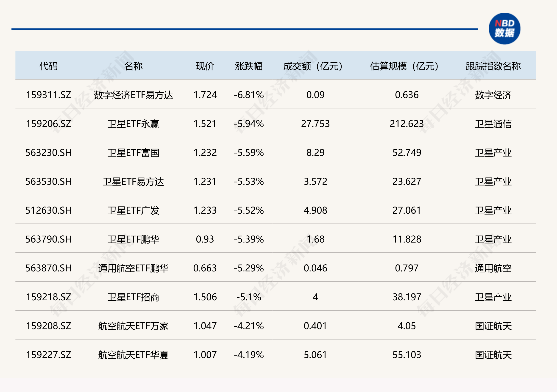The height and width of the screenshot is (392, 557).
Task: Click the 涨跌幅 column header
Action: 249,66
